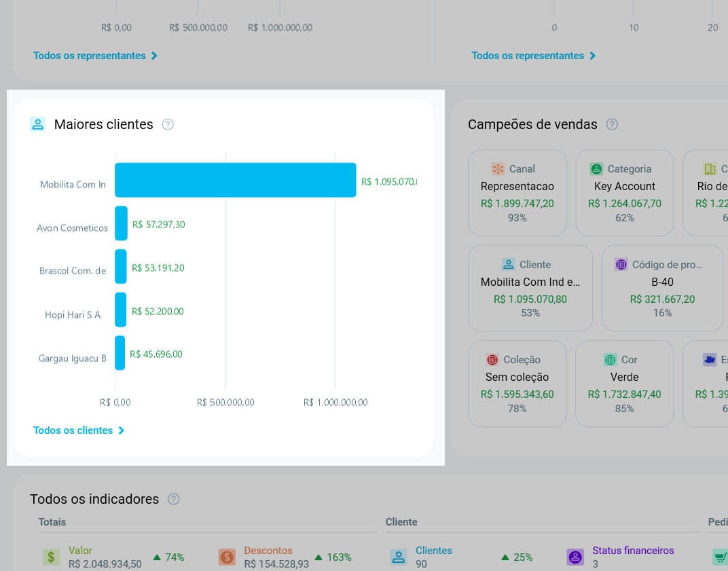Click the Coleção card icon
This screenshot has width=728, height=571.
click(x=492, y=360)
